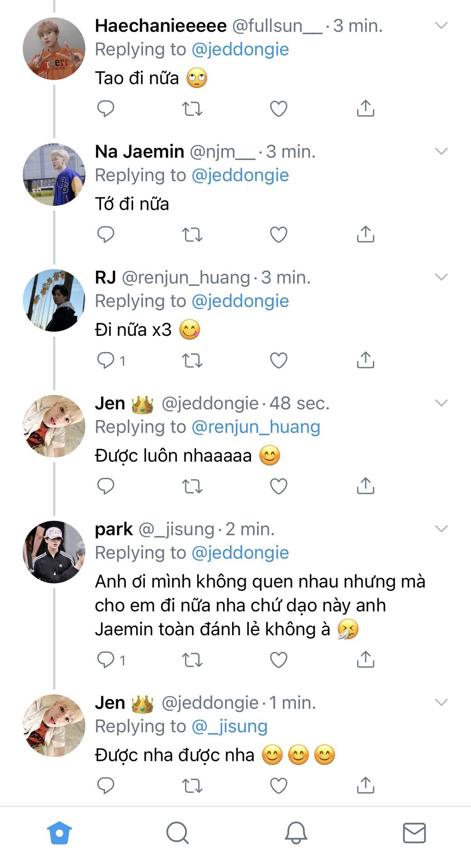Expand options menu on Haechanieeeee's tweet
Viewport: 471px width, 868px height.
point(441,25)
